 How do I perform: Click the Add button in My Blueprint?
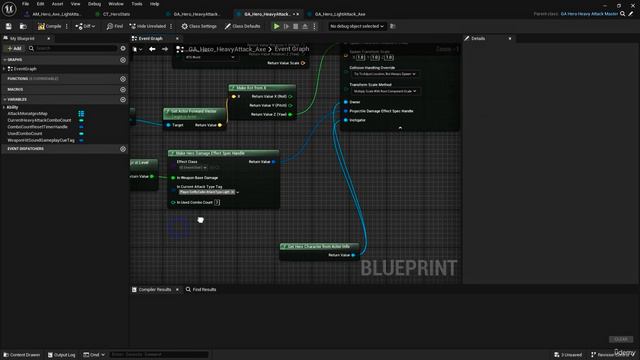click(x=14, y=48)
